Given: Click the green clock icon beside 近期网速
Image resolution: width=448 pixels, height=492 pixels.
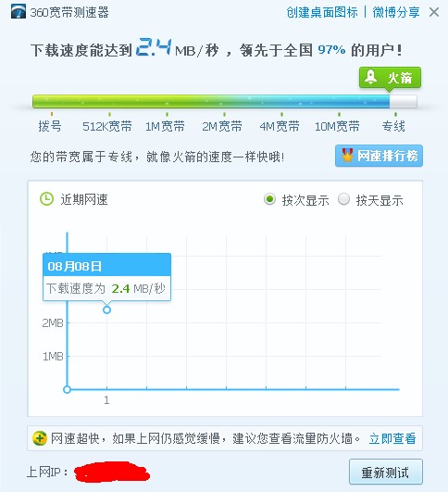Looking at the screenshot, I should (x=46, y=199).
